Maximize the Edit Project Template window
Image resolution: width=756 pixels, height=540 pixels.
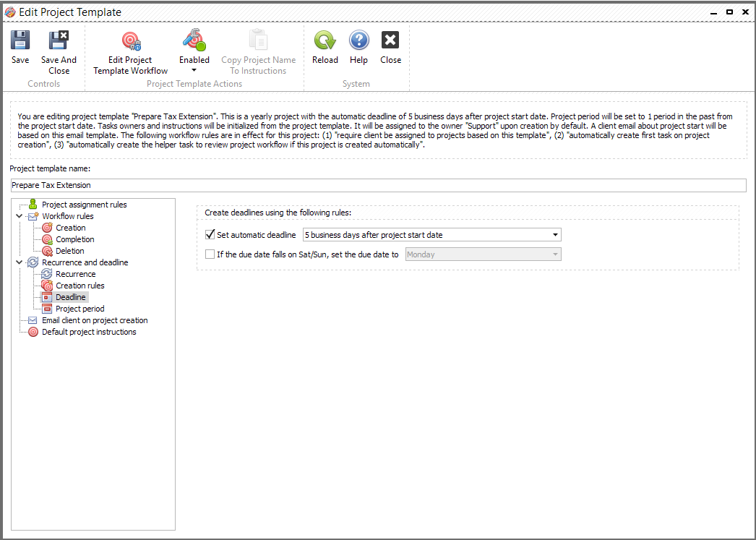coord(729,12)
